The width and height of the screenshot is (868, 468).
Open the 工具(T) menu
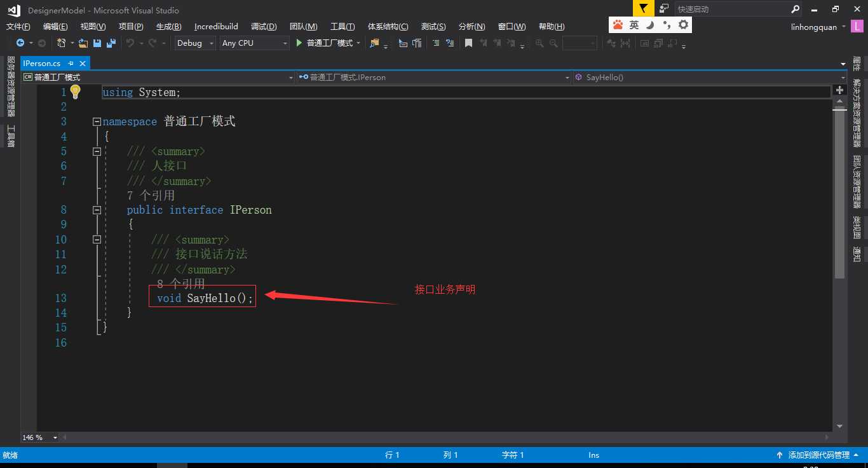pos(342,26)
